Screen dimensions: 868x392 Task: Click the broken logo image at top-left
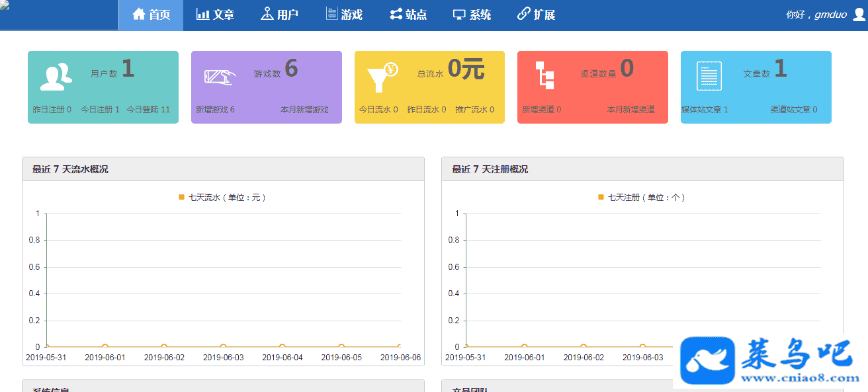pyautogui.click(x=5, y=5)
